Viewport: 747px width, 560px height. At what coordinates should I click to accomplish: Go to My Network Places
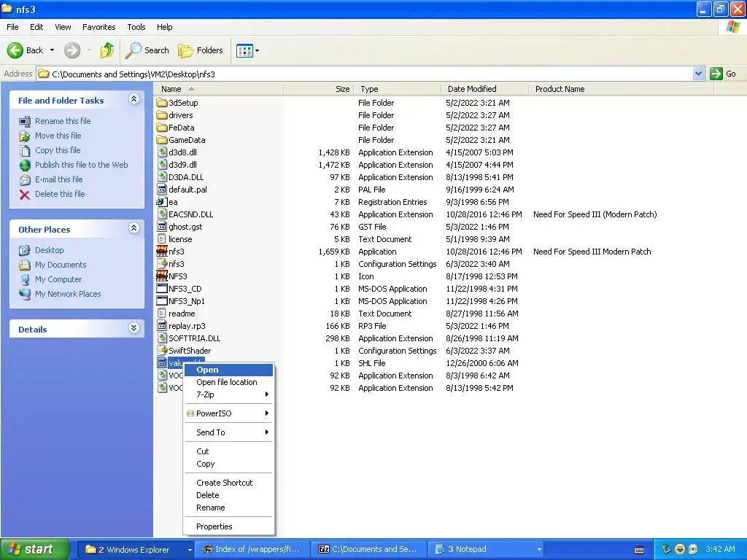68,294
